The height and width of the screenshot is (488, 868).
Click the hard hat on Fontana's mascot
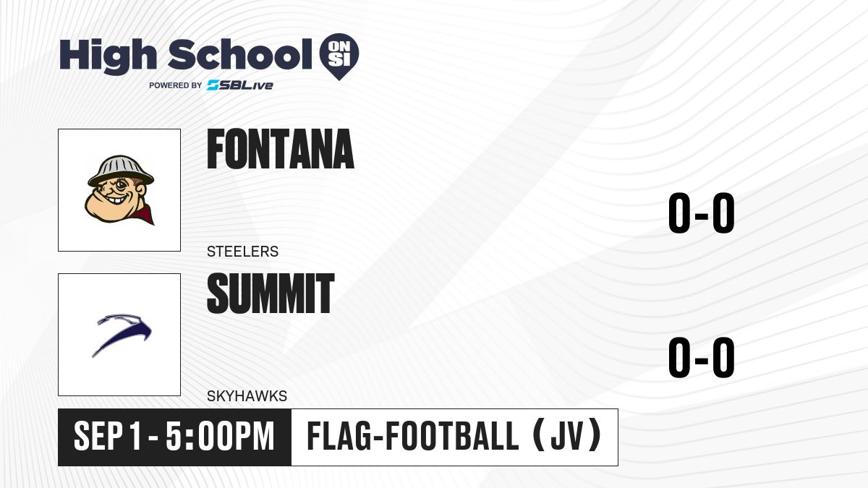pos(118,168)
